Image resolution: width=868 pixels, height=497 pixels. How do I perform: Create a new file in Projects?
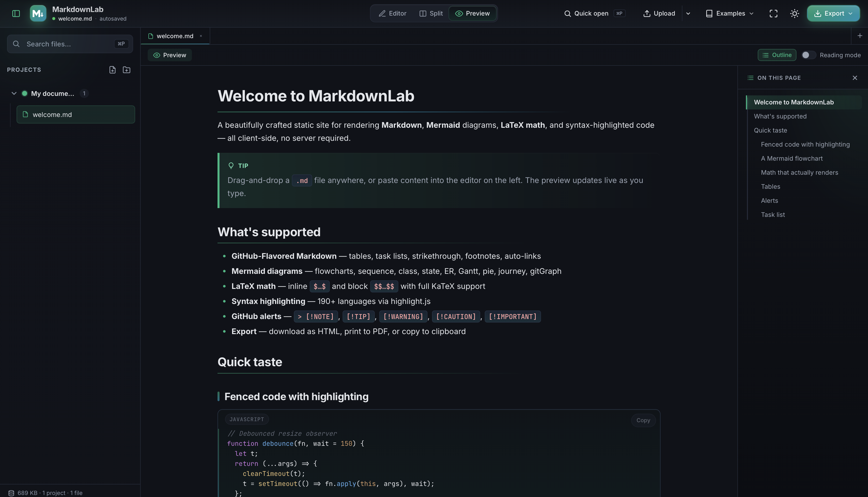point(112,70)
